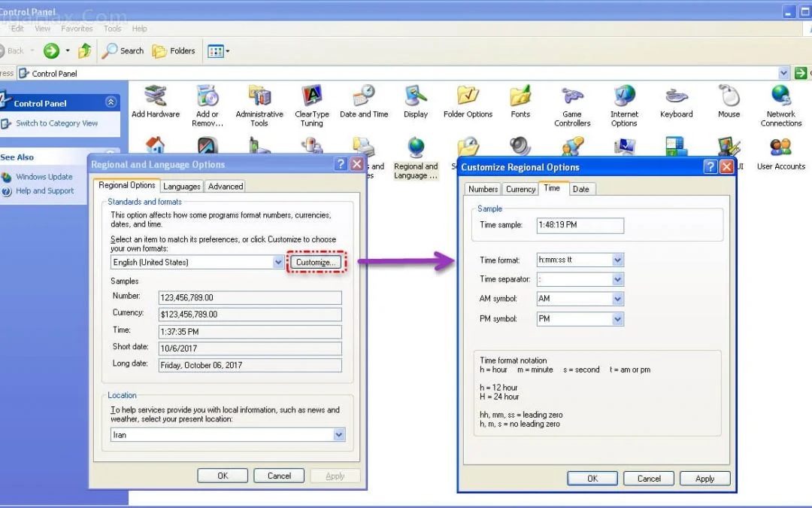Switch to the Languages tab
Image resolution: width=812 pixels, height=508 pixels.
182,186
